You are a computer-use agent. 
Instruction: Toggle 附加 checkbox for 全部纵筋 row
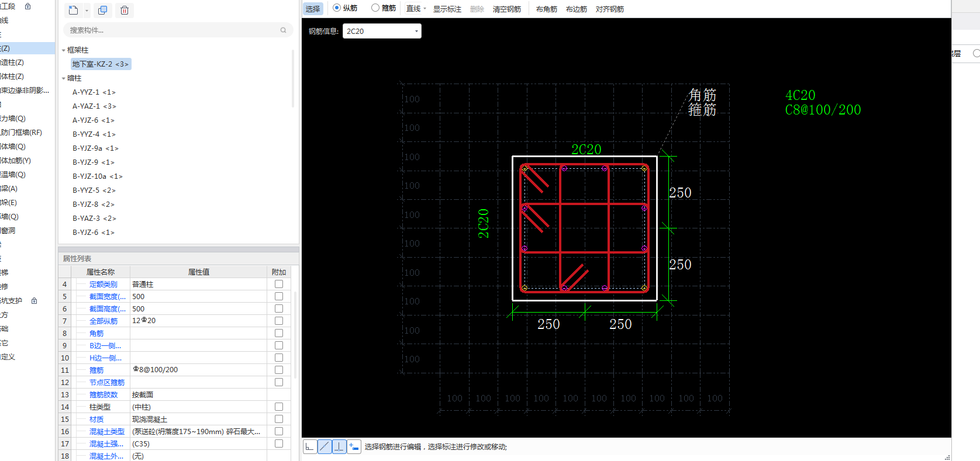(279, 321)
